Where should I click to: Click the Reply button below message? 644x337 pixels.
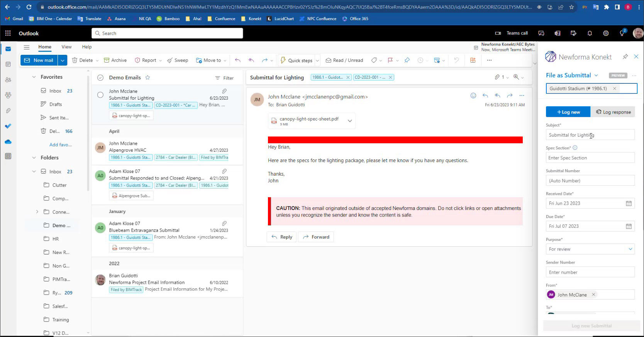click(x=282, y=237)
